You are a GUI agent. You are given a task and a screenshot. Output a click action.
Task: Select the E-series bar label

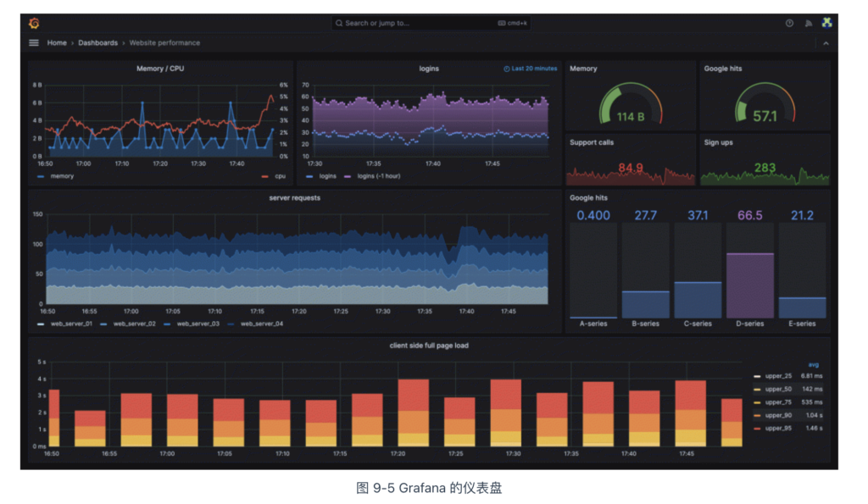click(802, 324)
